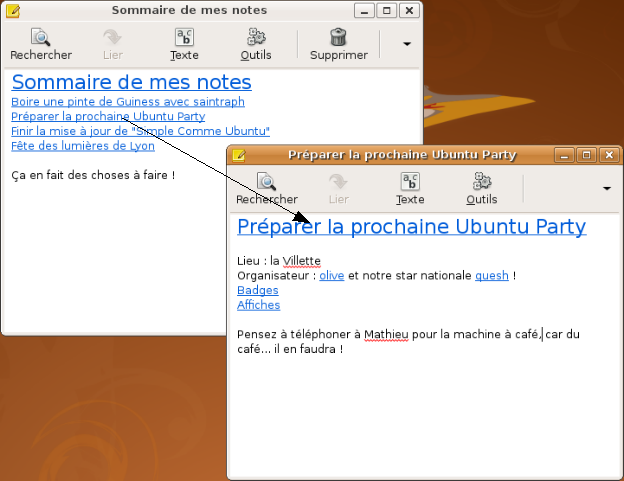The width and height of the screenshot is (624, 481).
Task: Expand toolbar overflow arrow in Ubuntu Party note
Action: [x=606, y=188]
